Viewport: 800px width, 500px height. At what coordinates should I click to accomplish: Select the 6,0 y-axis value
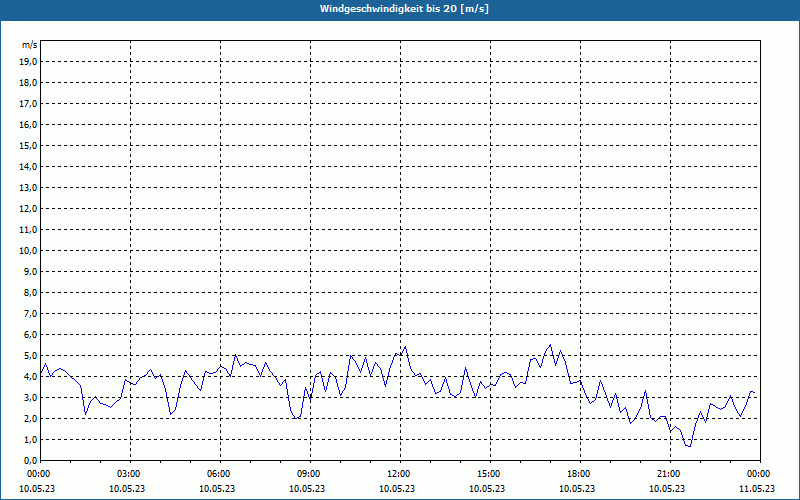[x=30, y=334]
